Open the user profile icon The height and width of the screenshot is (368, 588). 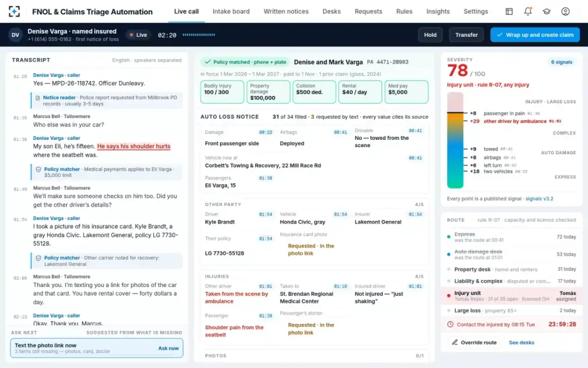565,11
